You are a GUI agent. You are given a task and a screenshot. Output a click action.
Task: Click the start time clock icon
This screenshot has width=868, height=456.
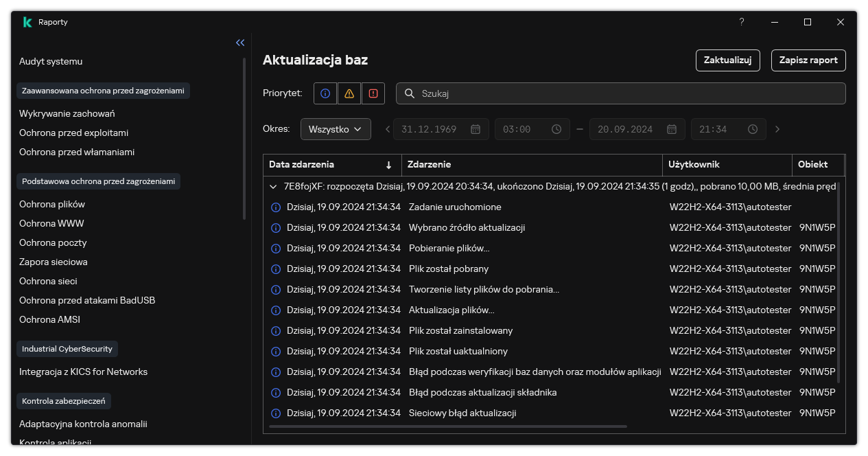click(x=556, y=129)
